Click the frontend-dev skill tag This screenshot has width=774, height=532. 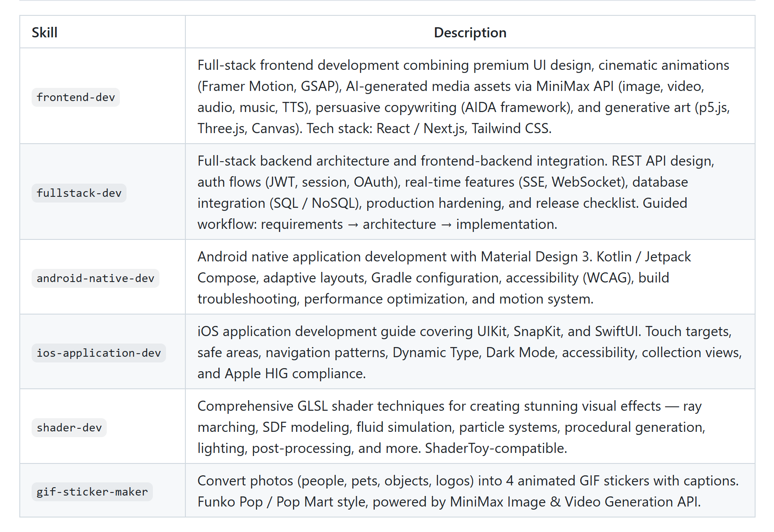tap(76, 97)
